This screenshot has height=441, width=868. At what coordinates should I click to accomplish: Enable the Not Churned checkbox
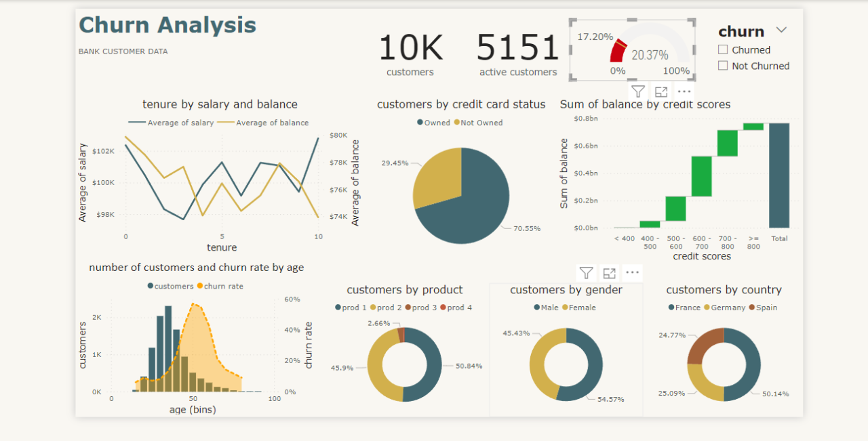pos(723,66)
